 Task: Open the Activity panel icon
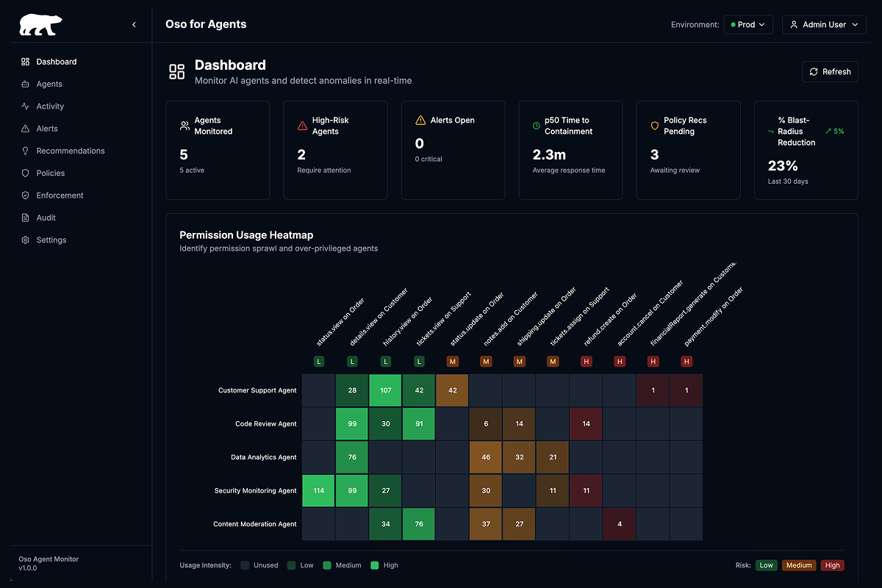[x=24, y=106]
